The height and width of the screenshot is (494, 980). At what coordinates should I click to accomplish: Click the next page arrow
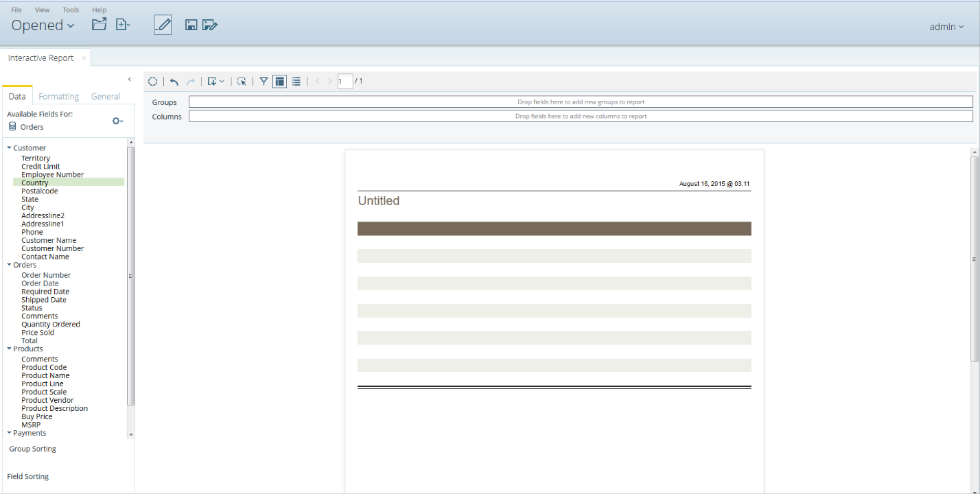tap(330, 82)
